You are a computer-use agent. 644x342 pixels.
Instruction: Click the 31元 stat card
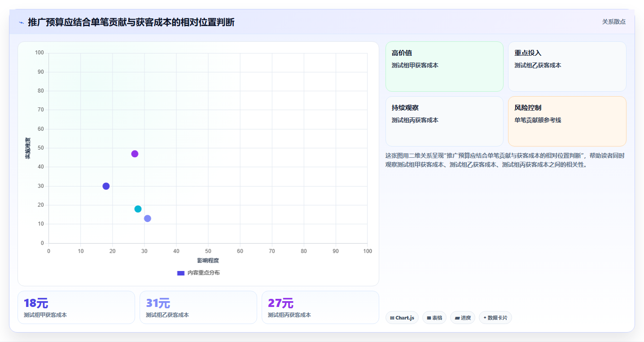[198, 307]
